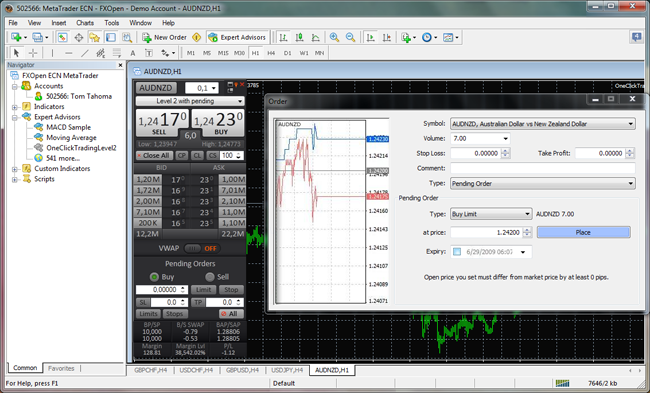Screen dimensions: 650x393
Task: Switch timeframe to W1
Action: coord(304,53)
